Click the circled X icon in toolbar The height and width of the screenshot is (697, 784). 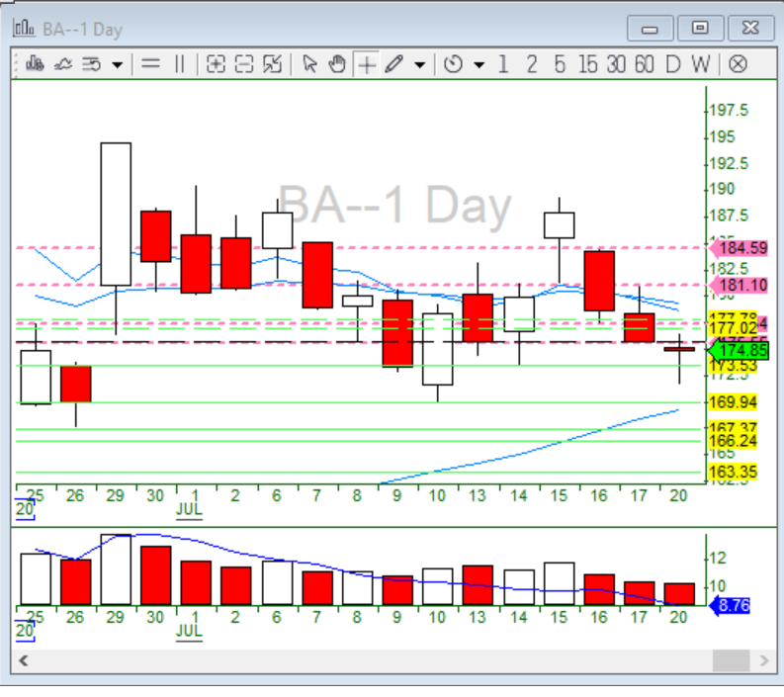pyautogui.click(x=738, y=64)
